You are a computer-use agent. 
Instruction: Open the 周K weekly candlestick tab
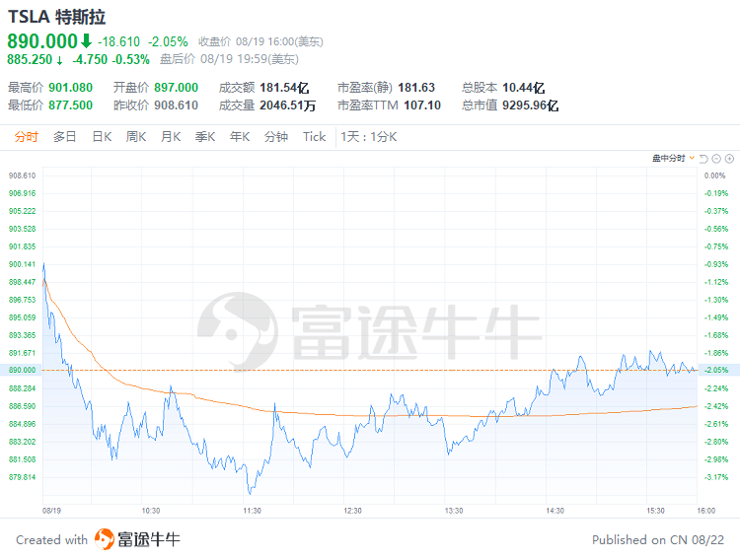[x=136, y=137]
